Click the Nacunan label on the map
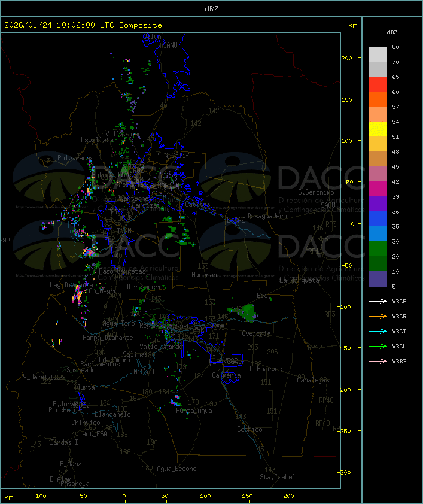This screenshot has width=423, height=504. 204,275
